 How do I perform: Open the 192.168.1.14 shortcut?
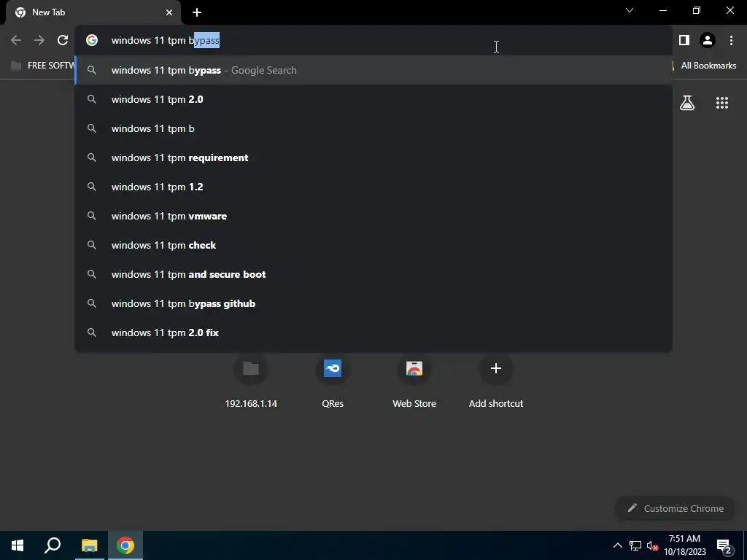(x=251, y=381)
